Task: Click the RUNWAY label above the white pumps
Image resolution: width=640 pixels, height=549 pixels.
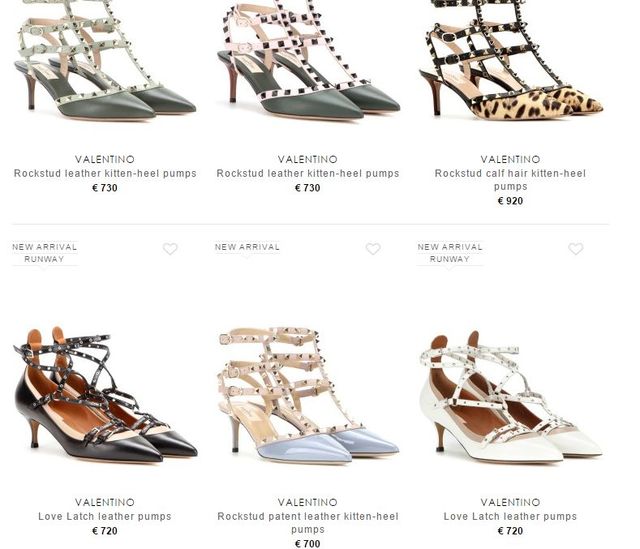Action: (x=450, y=259)
